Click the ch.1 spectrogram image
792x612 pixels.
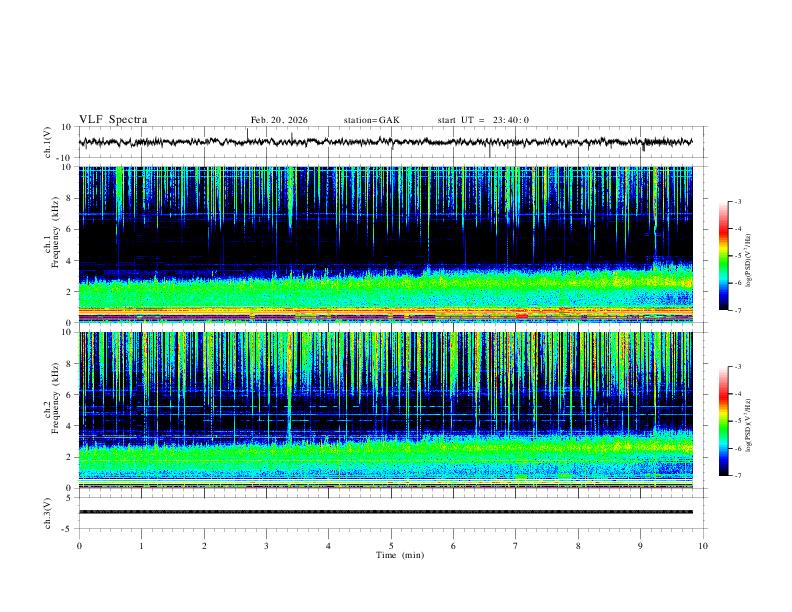coord(386,244)
